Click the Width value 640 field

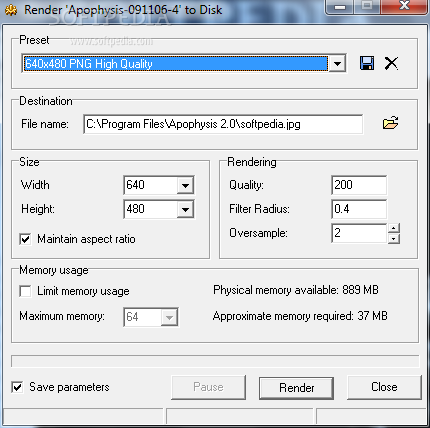click(150, 185)
